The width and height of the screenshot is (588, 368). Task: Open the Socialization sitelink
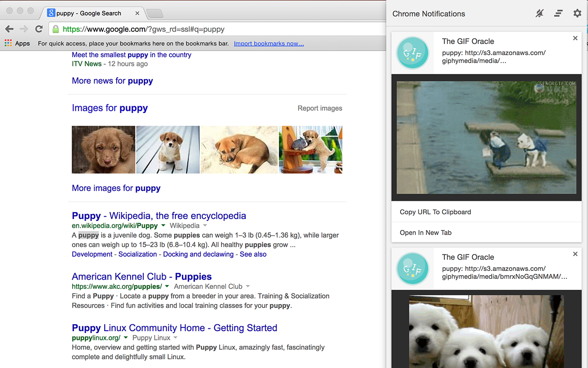click(x=137, y=254)
